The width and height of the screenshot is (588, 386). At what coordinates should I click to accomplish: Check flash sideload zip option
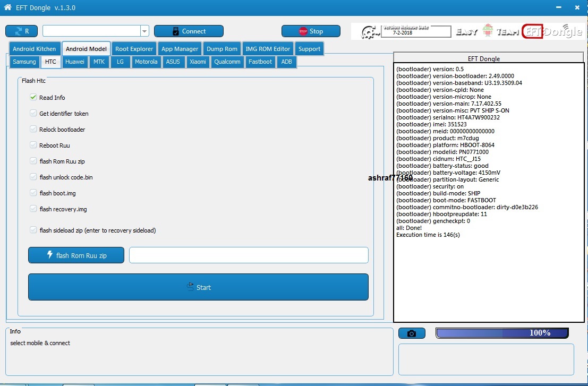click(33, 230)
